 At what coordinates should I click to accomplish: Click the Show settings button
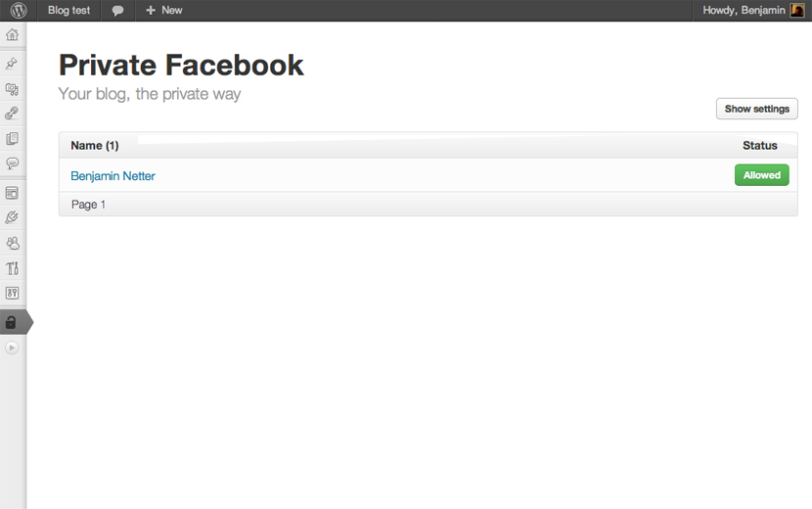click(x=756, y=109)
